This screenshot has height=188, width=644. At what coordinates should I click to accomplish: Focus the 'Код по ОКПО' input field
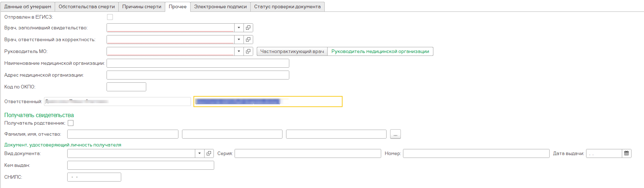pyautogui.click(x=126, y=87)
